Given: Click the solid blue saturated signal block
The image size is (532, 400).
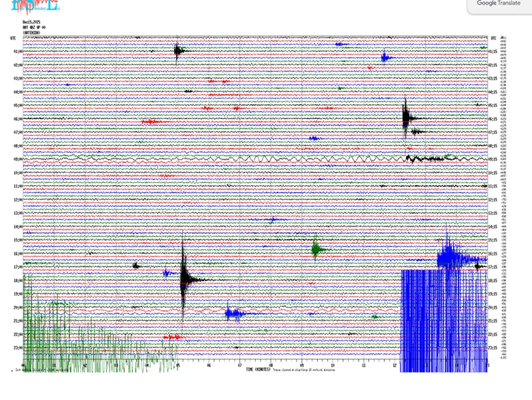Looking at the screenshot, I should [x=442, y=320].
